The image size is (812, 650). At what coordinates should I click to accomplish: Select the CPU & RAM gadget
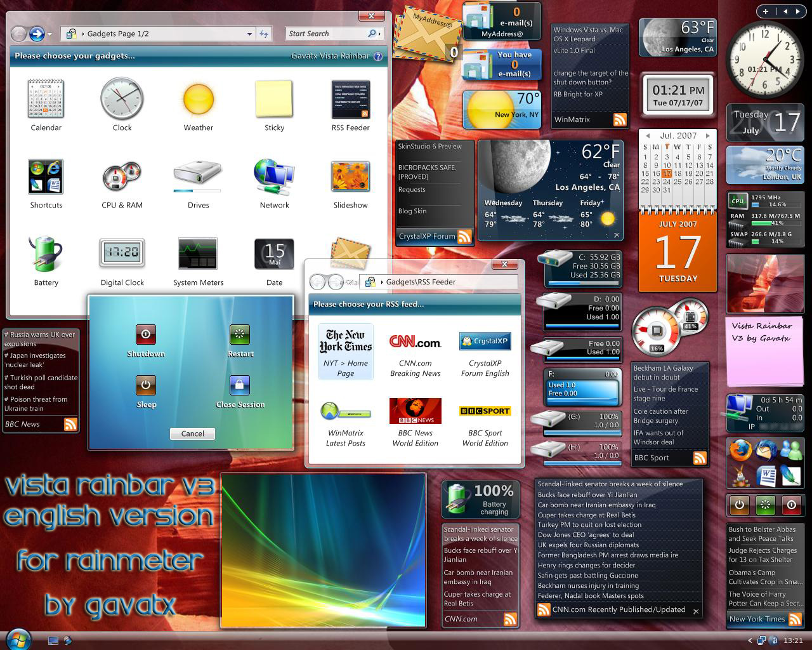pos(122,176)
